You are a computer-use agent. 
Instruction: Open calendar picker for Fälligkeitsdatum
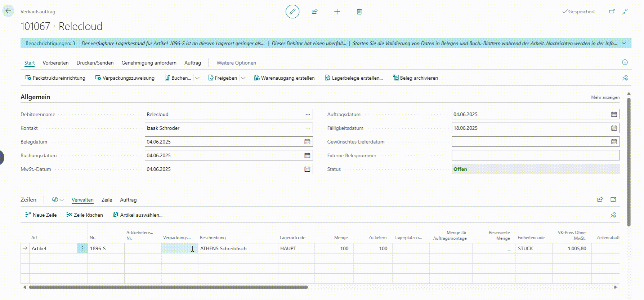614,128
